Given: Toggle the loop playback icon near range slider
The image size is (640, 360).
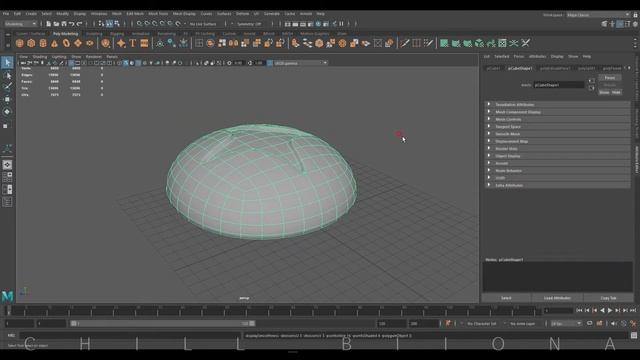Looking at the screenshot, I should [x=589, y=323].
